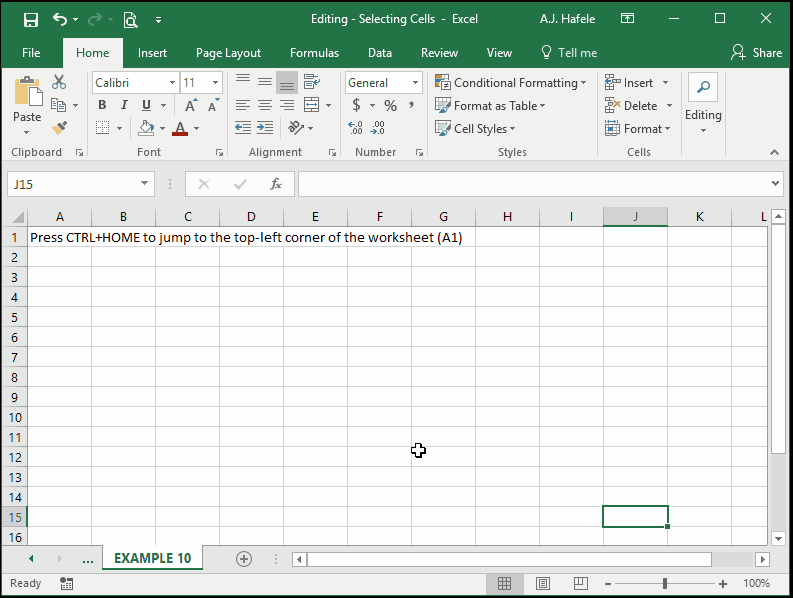Open the General number format dropdown
The image size is (793, 598).
(x=415, y=82)
